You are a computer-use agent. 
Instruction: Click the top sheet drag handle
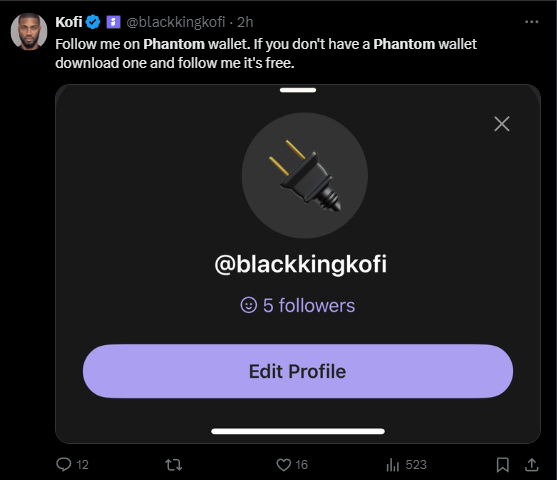(x=298, y=90)
